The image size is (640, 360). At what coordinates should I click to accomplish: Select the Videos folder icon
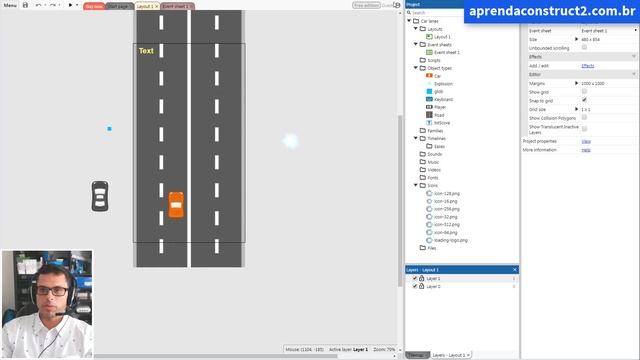[x=423, y=169]
